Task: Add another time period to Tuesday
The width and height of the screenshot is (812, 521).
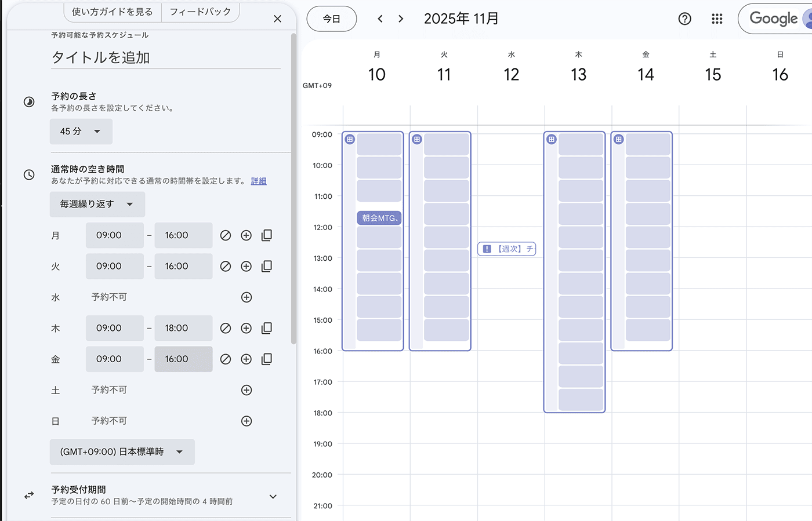Action: tap(246, 267)
